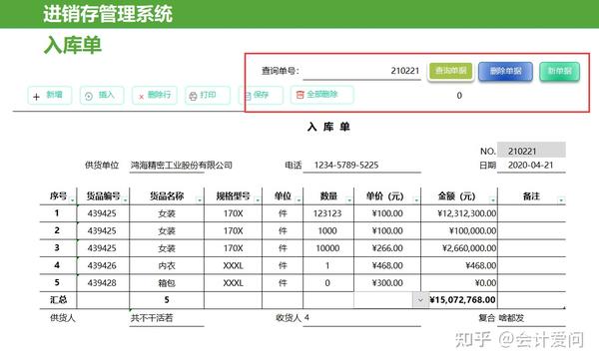Click the 供货人 value 共不干活若
599x364 pixels.
[152, 318]
